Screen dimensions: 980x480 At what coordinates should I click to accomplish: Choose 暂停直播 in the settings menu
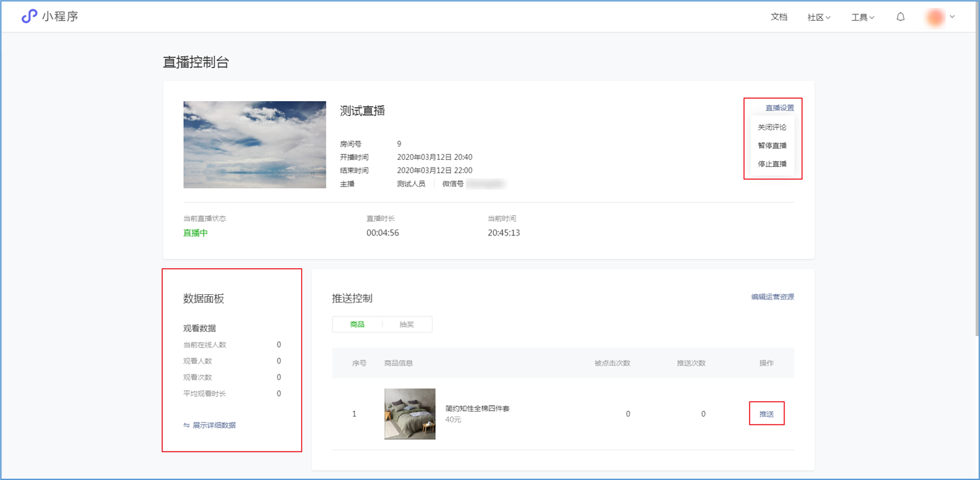[772, 145]
